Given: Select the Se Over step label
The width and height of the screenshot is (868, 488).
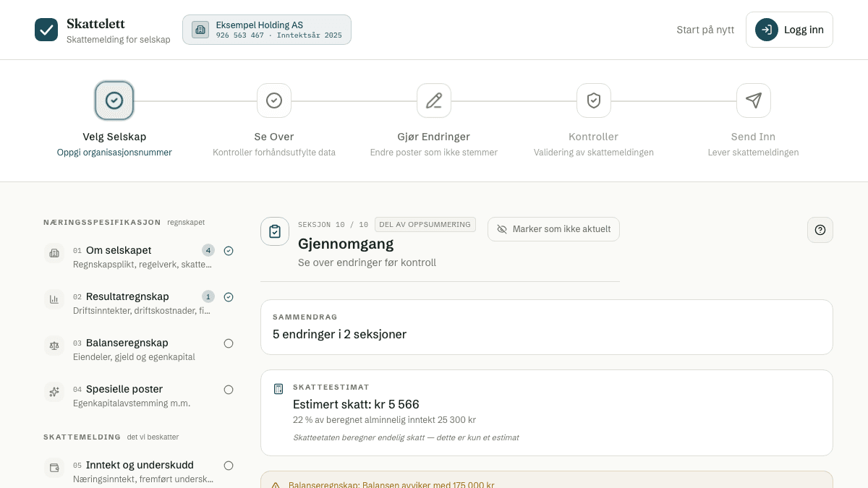Looking at the screenshot, I should (x=274, y=137).
